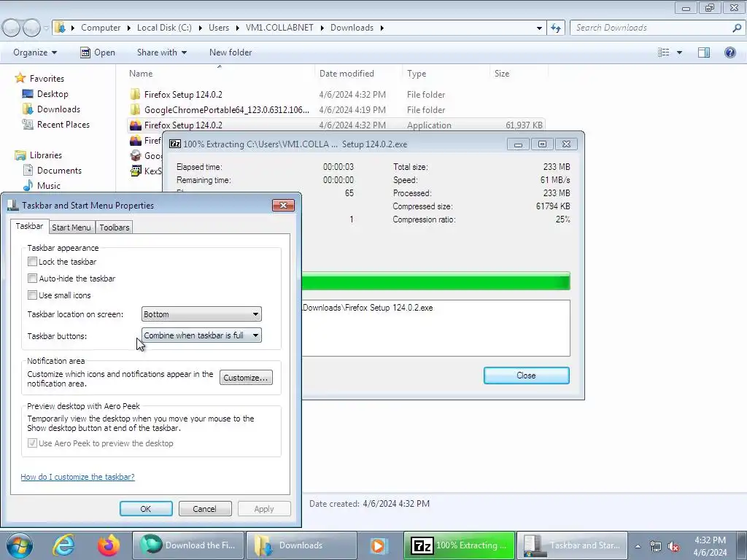The image size is (747, 560).
Task: Toggle the Explorer preview pane icon
Action: pyautogui.click(x=704, y=52)
